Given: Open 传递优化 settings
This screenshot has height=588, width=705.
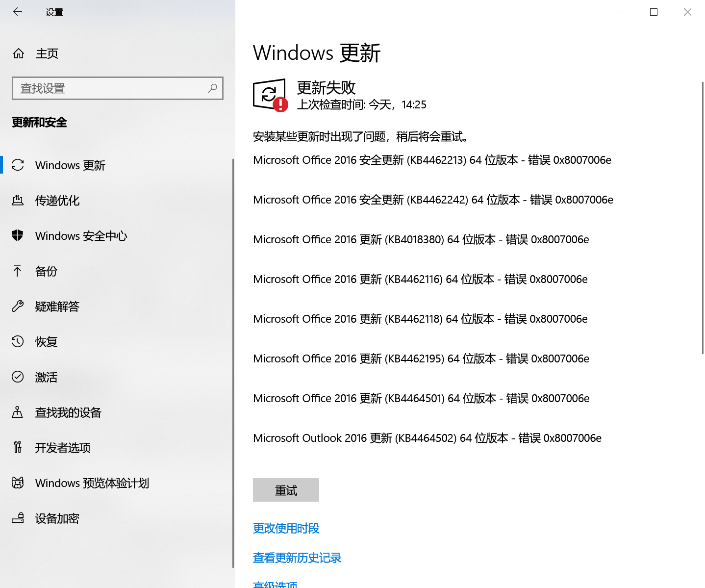Looking at the screenshot, I should pyautogui.click(x=118, y=201).
